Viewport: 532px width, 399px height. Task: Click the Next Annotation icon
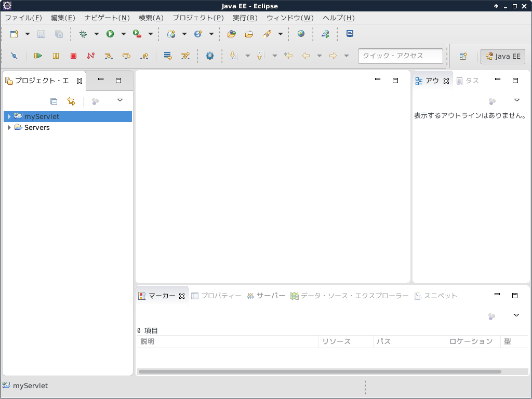234,56
